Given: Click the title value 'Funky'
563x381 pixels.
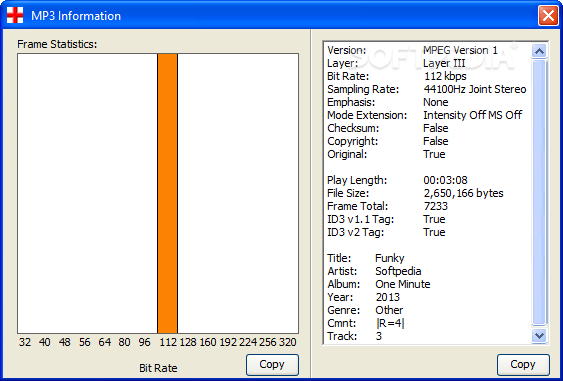Looking at the screenshot, I should (x=390, y=258).
